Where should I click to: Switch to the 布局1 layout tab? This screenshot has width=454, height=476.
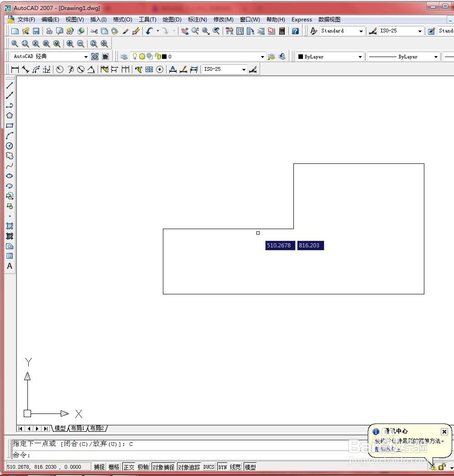[x=78, y=428]
